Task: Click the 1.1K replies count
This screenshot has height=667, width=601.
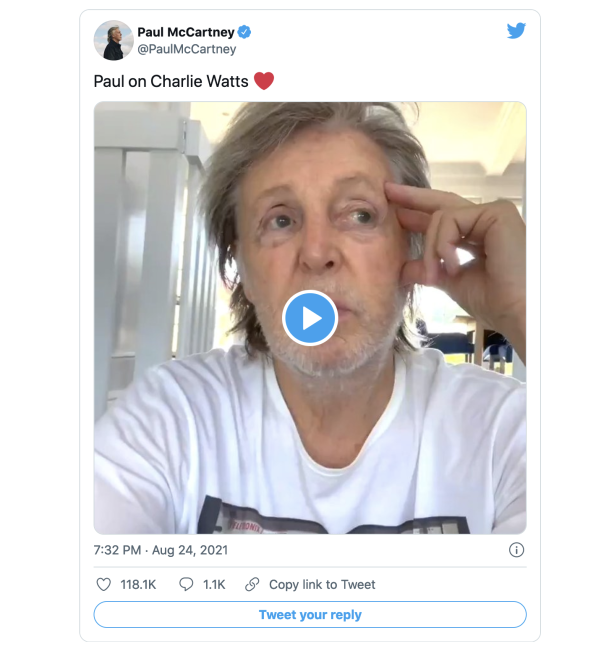Action: [x=215, y=584]
